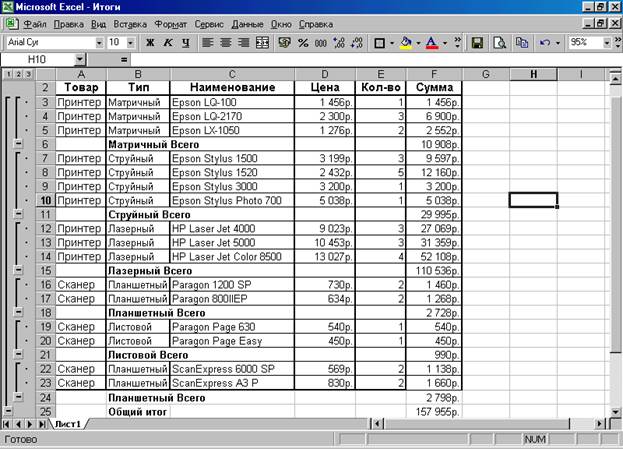Image resolution: width=623 pixels, height=449 pixels.
Task: Collapse the Матричный Всего group
Action: pyautogui.click(x=19, y=144)
